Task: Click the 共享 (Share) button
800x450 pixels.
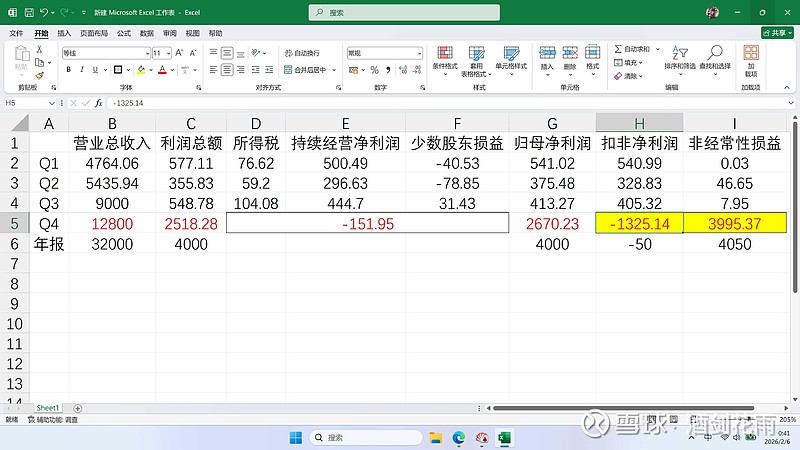Action: click(x=778, y=33)
